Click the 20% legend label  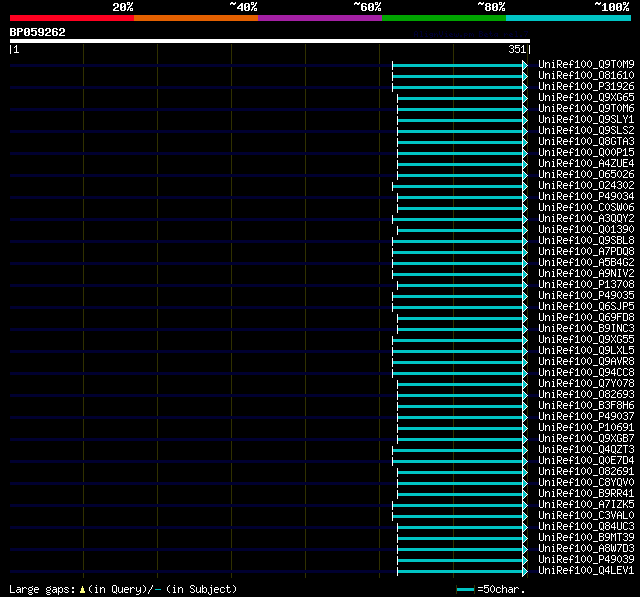pos(123,7)
